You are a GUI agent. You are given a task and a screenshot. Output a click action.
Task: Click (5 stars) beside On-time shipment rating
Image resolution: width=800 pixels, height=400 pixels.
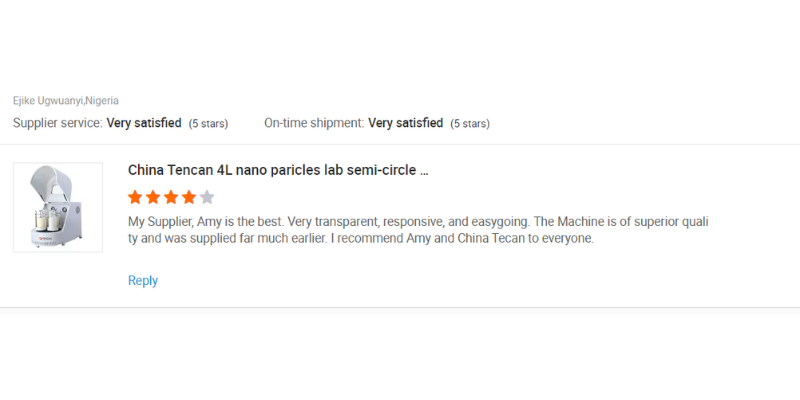tap(469, 124)
